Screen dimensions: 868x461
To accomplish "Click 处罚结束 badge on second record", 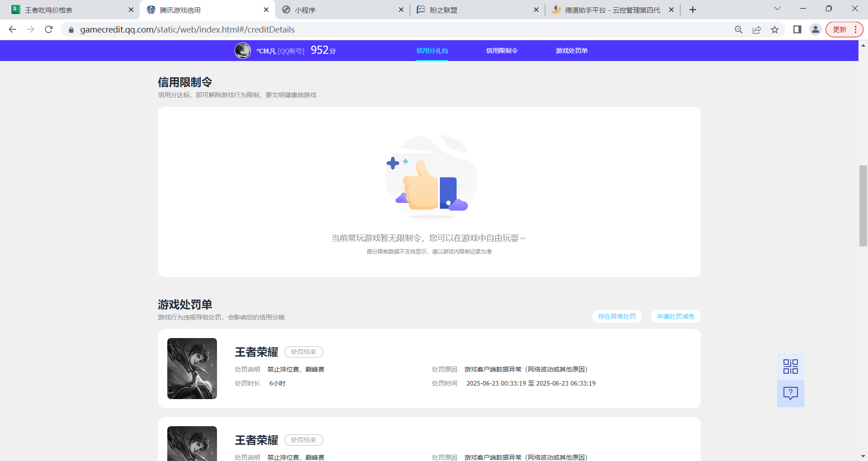I will [x=304, y=440].
